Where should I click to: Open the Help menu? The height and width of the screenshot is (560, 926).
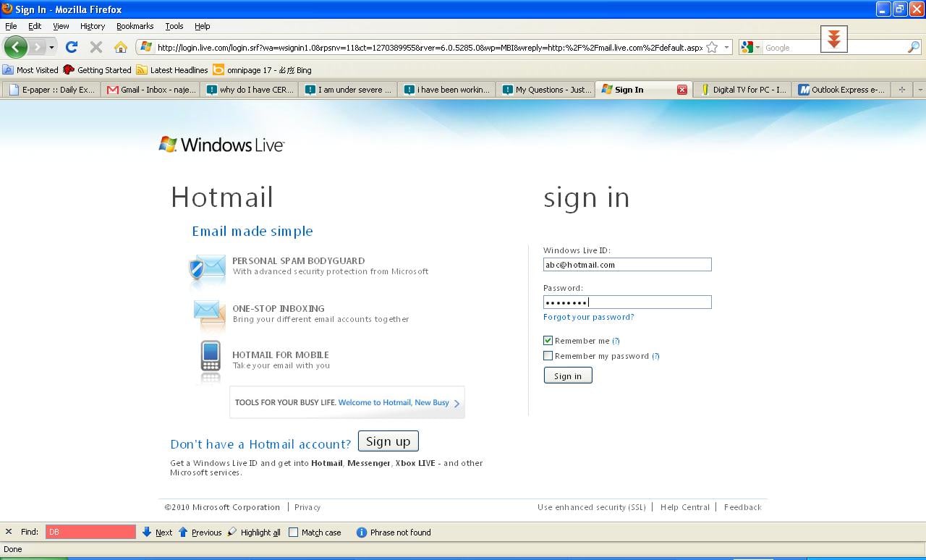(x=203, y=26)
